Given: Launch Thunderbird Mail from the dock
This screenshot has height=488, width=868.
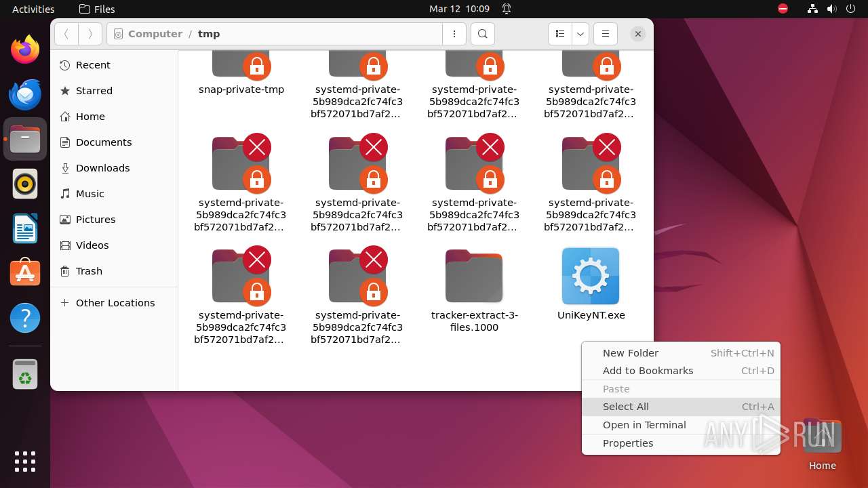Looking at the screenshot, I should pyautogui.click(x=25, y=94).
